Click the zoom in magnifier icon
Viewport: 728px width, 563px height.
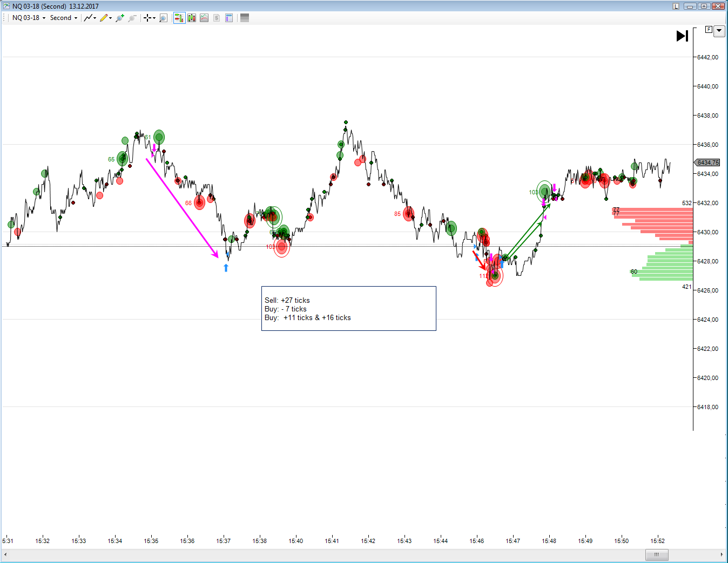tap(120, 18)
